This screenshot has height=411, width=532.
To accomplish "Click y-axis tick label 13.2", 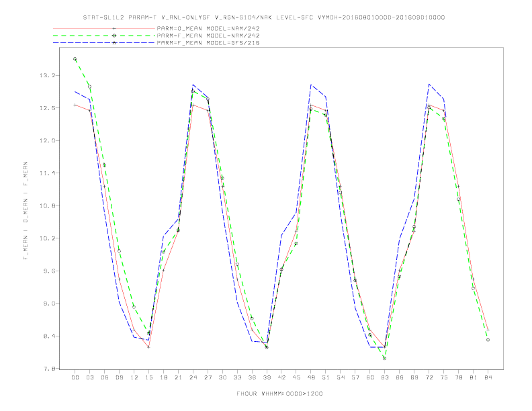I will coord(47,75).
